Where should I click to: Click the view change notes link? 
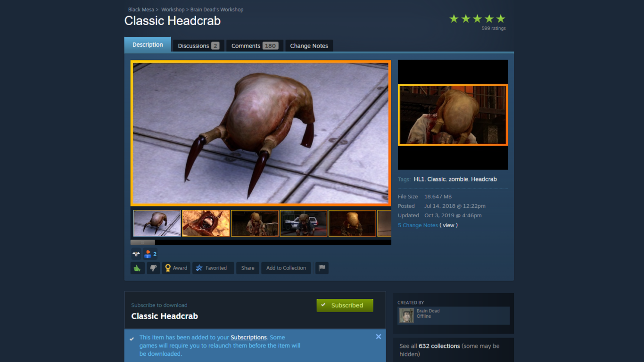click(449, 225)
